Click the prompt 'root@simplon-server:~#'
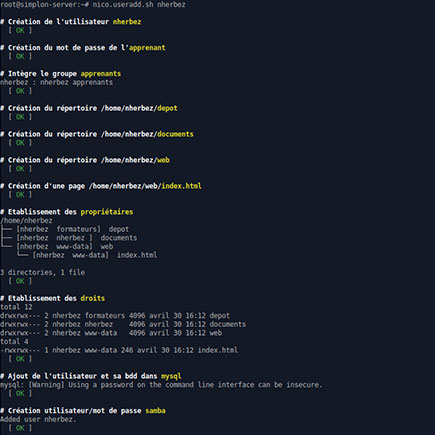Screen dimensions: 435x435 (44, 5)
